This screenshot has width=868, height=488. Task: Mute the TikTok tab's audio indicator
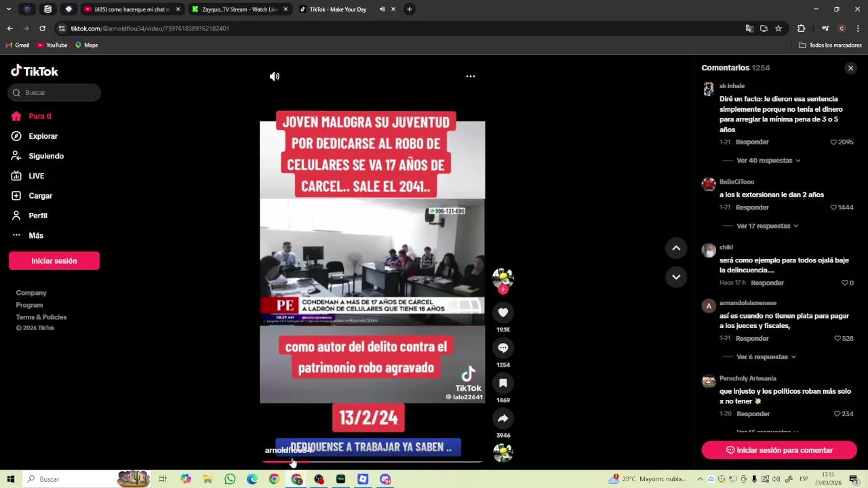click(382, 9)
